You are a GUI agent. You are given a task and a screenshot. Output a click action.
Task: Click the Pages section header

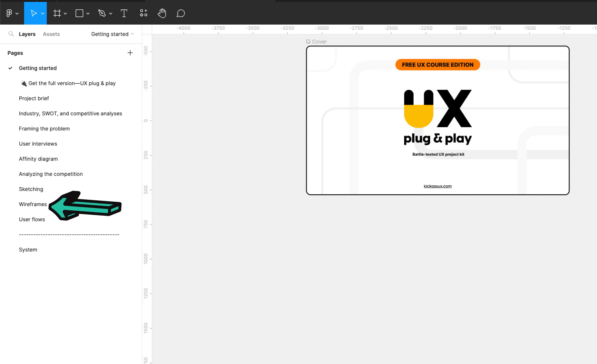point(15,53)
